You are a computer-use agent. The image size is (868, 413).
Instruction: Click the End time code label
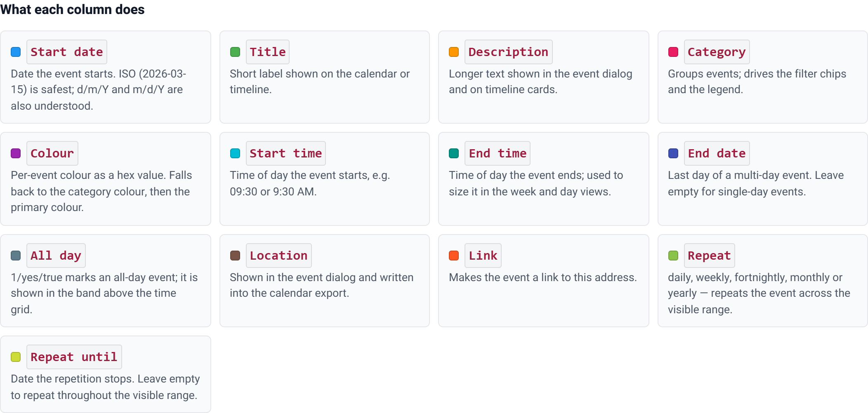498,153
